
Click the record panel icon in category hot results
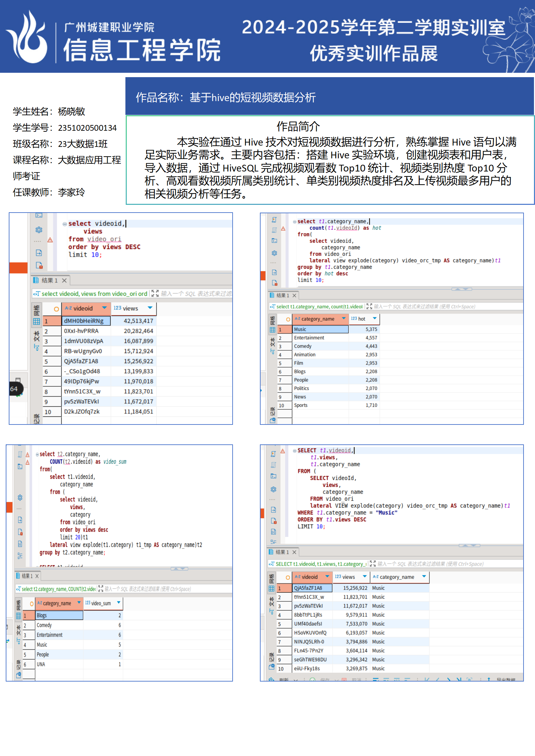[272, 420]
